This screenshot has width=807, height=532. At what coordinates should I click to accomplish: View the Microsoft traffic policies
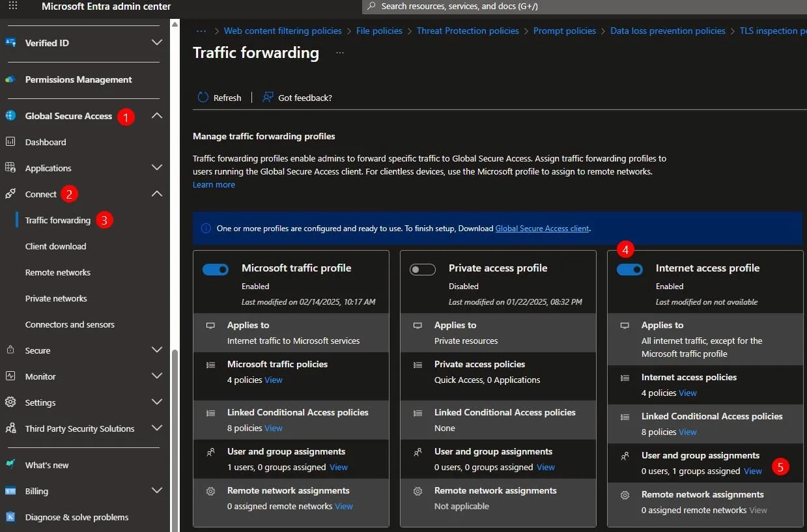274,380
